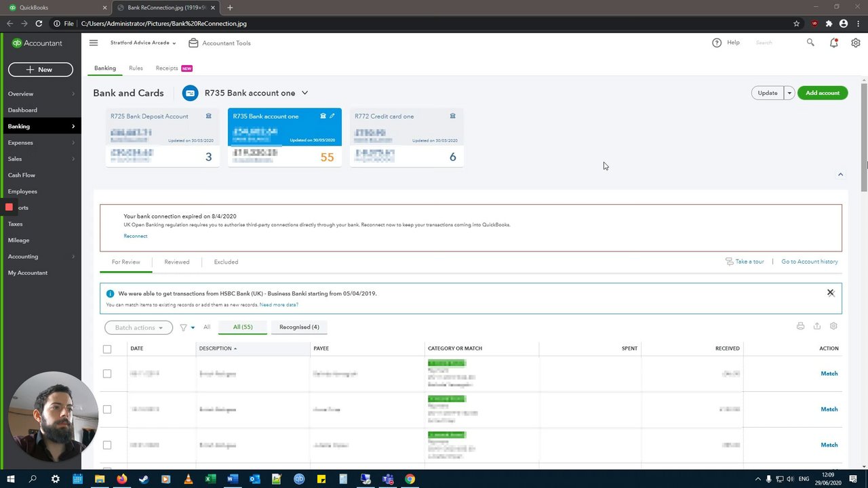Click the QuickBooks Accountant logo
The image size is (868, 488).
[x=37, y=43]
